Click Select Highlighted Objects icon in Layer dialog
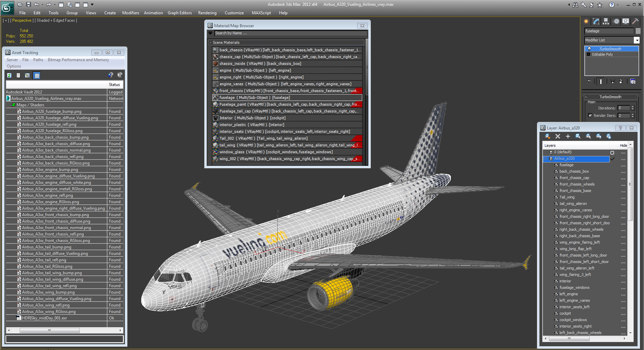 click(x=578, y=136)
